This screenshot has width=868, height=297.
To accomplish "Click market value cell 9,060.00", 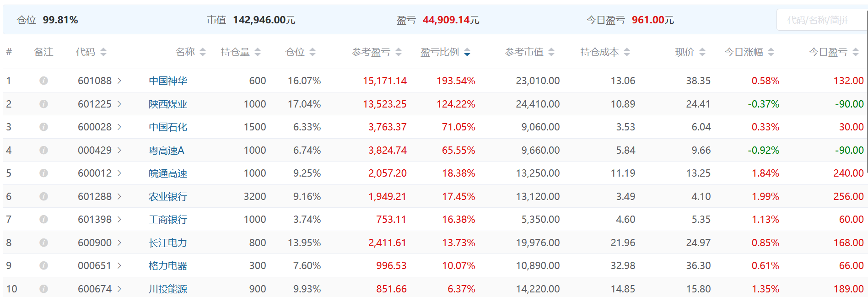I will pyautogui.click(x=540, y=127).
